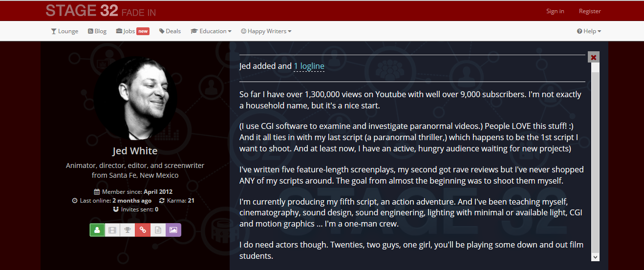The image size is (644, 270).
Task: Open the 1 logline link
Action: 309,66
